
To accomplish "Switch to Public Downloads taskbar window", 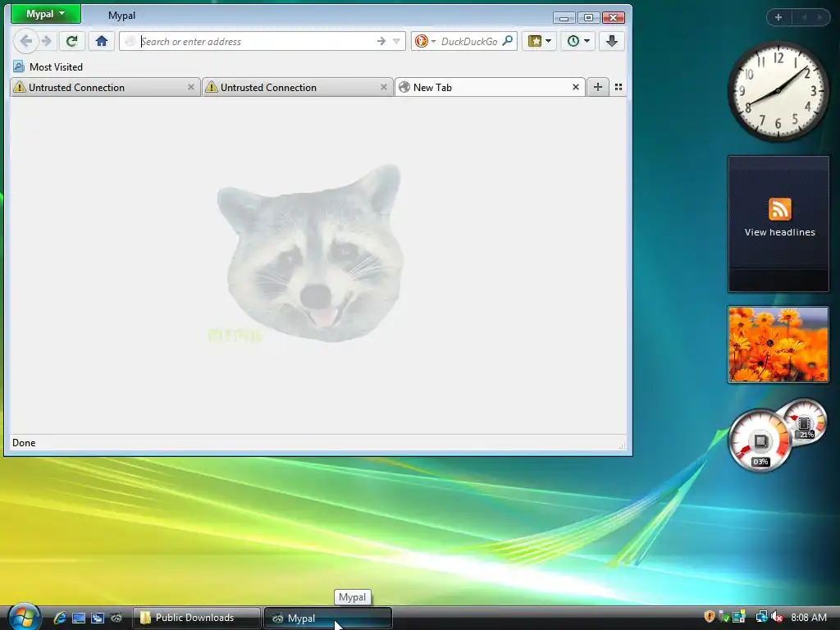I will tap(196, 618).
